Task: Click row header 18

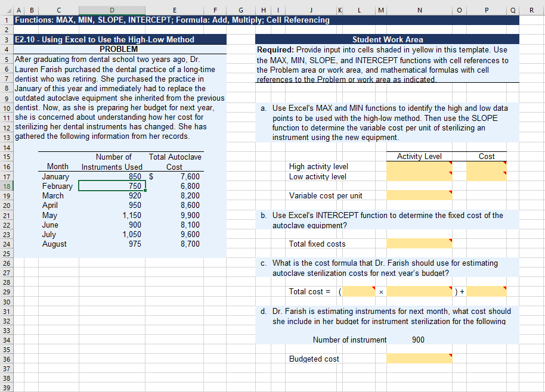Action: click(5, 186)
